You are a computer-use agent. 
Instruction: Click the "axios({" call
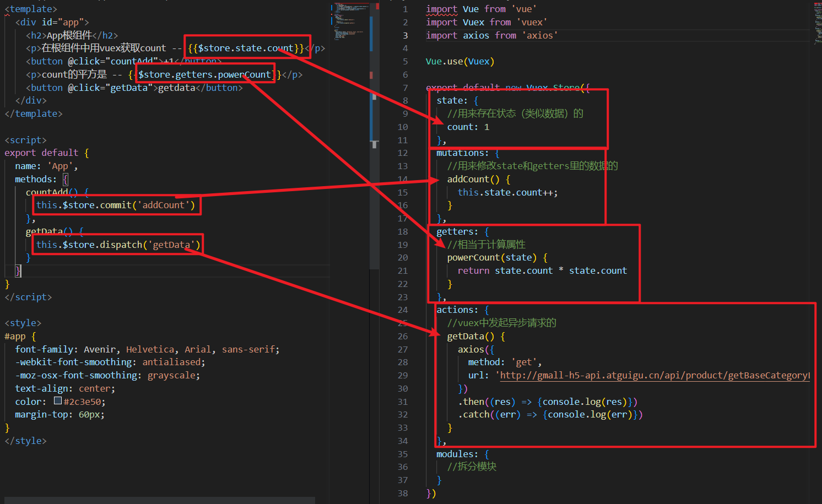476,349
